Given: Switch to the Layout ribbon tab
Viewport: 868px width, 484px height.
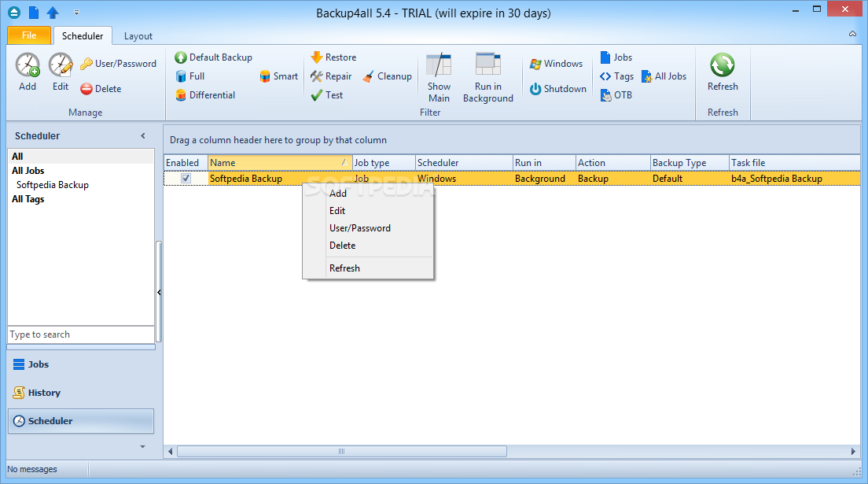Looking at the screenshot, I should click(138, 36).
